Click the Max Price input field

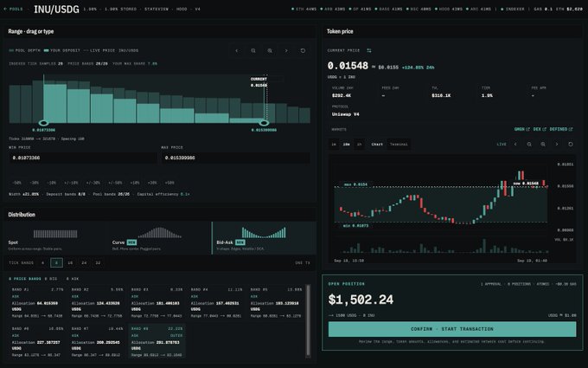coord(235,158)
